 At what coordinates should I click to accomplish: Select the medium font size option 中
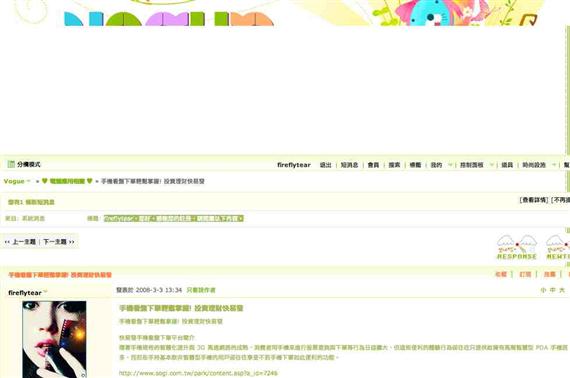(x=553, y=290)
